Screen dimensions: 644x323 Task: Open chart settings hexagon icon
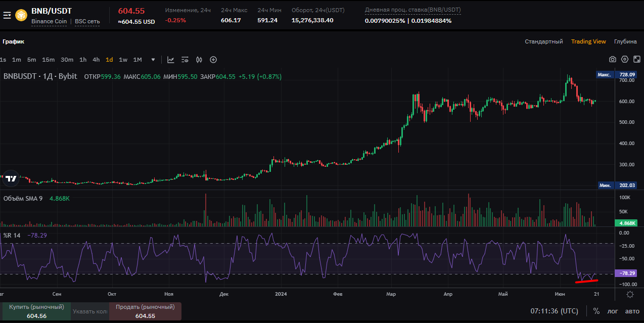pos(625,60)
